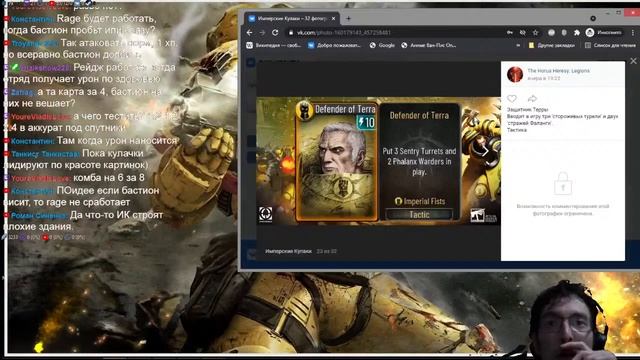Screen dimensions: 640x360
Task: Go back in the browser
Action: (250, 33)
